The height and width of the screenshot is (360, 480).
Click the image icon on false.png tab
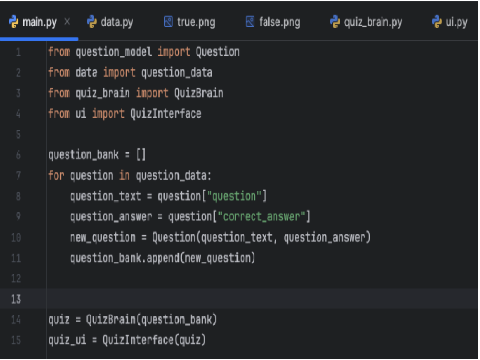[250, 22]
